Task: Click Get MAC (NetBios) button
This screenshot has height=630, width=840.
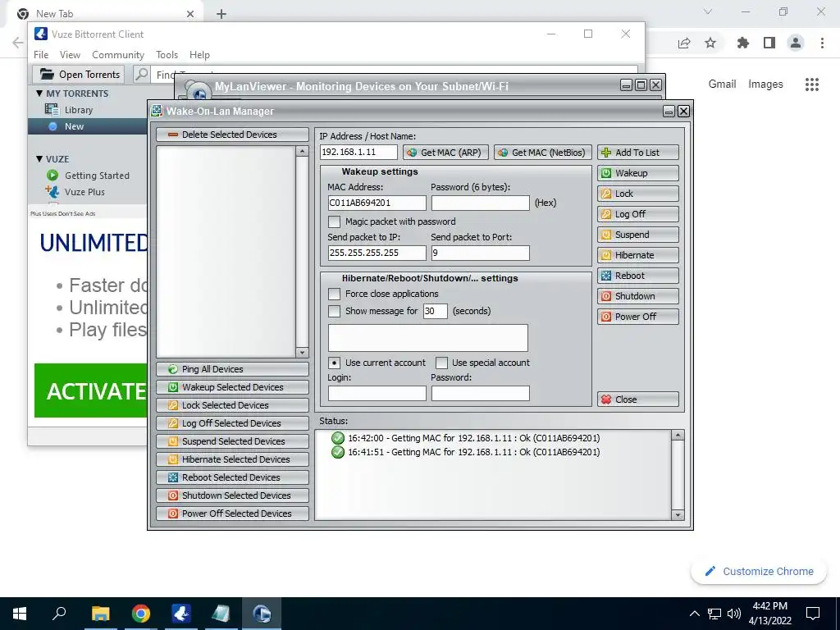Action: click(x=543, y=153)
